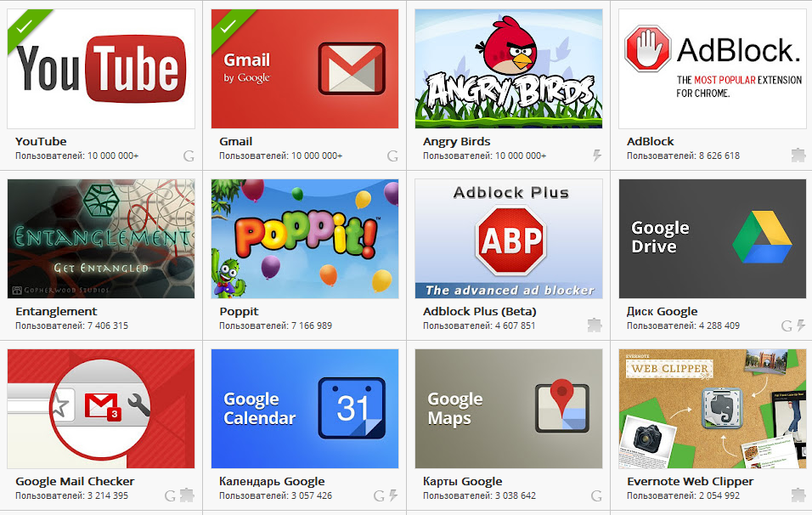Open the YouTube app thumbnail
Viewport: 812px width, 515px height.
(101, 68)
